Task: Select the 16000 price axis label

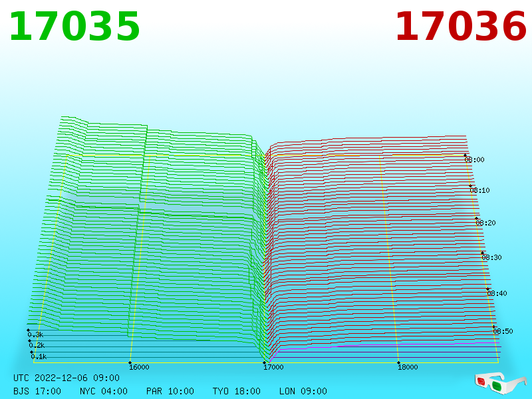Action: coord(139,367)
